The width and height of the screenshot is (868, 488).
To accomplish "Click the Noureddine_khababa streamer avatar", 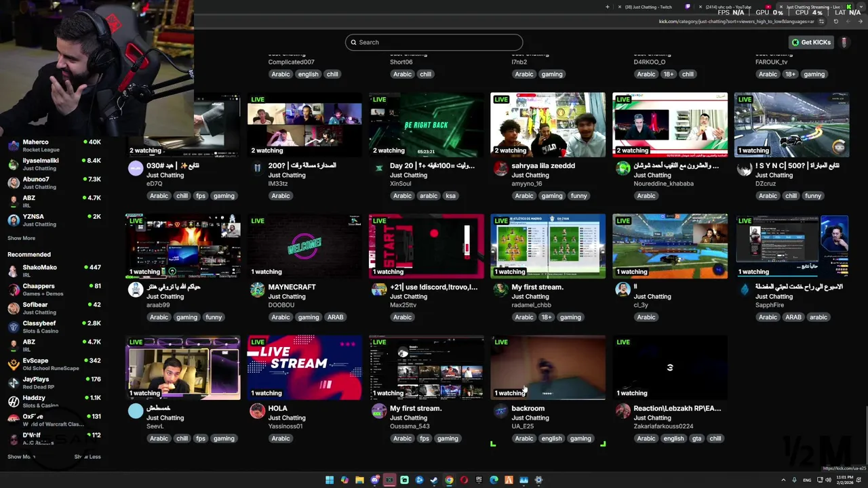I will pos(623,169).
